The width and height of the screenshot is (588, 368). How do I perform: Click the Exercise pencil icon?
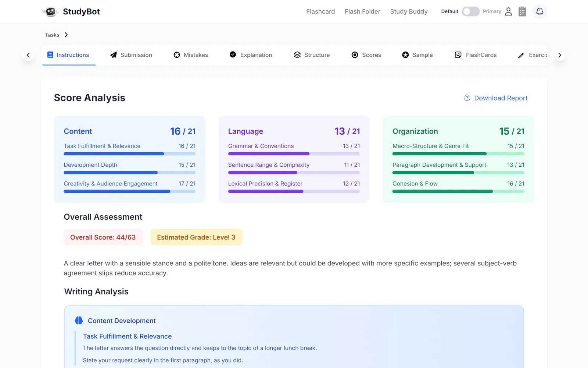521,55
